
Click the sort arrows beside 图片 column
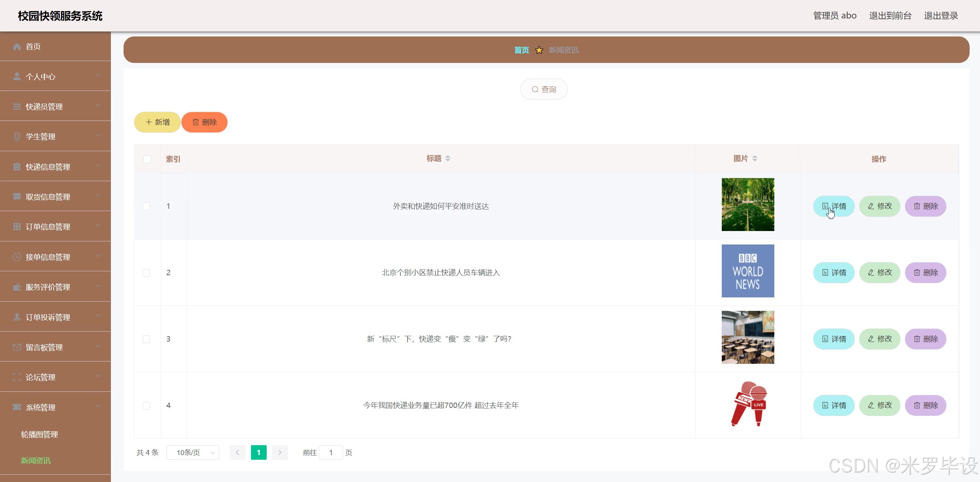coord(755,158)
